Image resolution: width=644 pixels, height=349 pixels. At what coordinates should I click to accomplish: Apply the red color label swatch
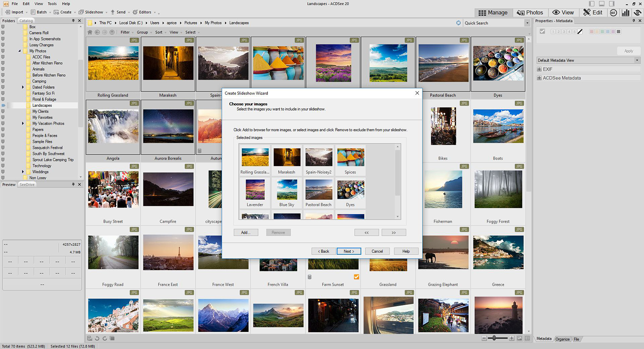pos(592,31)
